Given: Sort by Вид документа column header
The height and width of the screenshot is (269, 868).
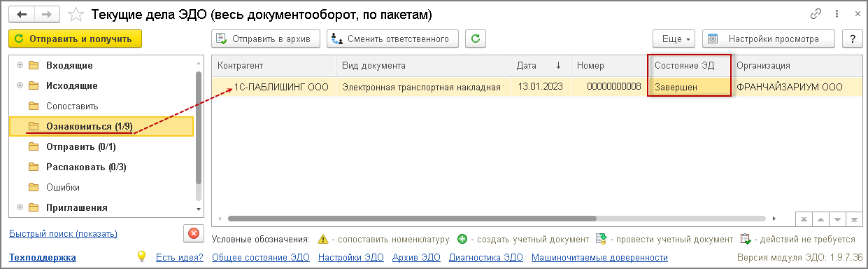Looking at the screenshot, I should point(424,65).
